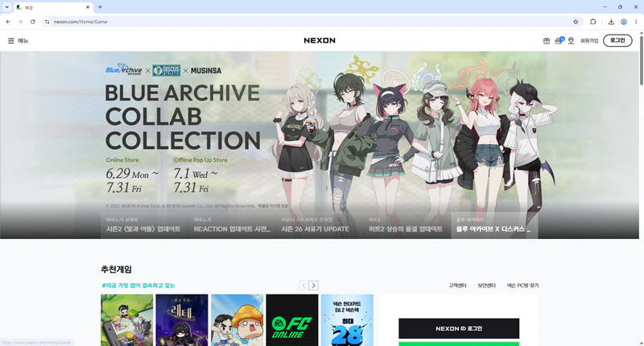Click the 회원가입 sign-up link
The image size is (644, 346).
589,40
